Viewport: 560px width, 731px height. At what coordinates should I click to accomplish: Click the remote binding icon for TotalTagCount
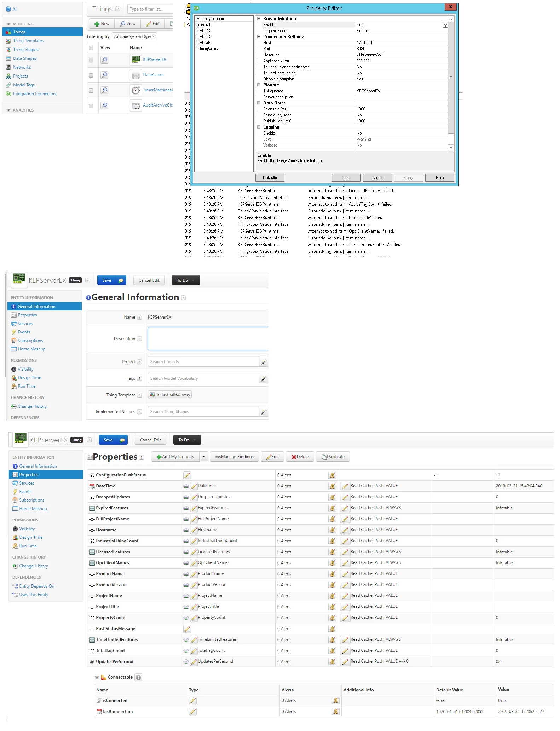tap(186, 651)
